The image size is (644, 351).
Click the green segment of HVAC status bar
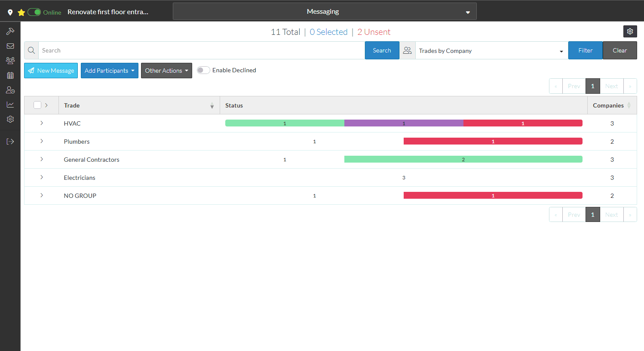285,123
